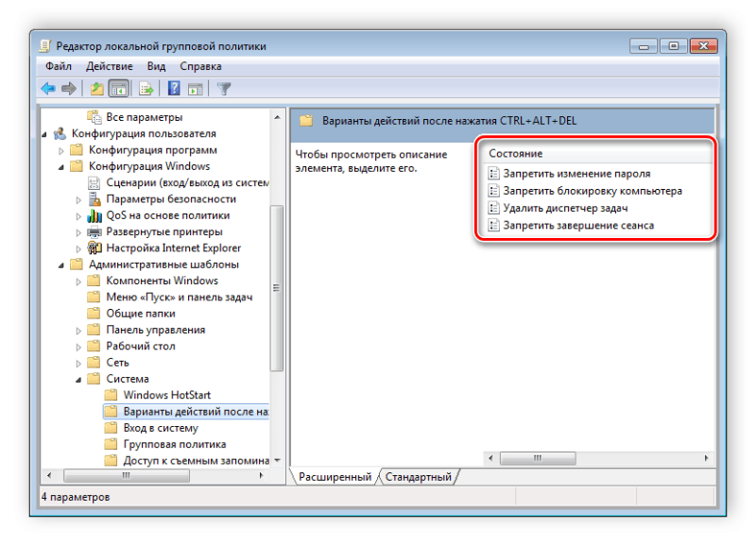Select policy Запретить завершение сеанса
756x546 pixels.
578,226
